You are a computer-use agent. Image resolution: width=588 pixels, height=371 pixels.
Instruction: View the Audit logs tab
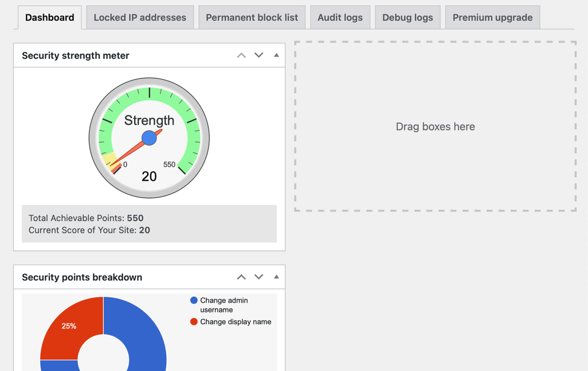[x=340, y=17]
